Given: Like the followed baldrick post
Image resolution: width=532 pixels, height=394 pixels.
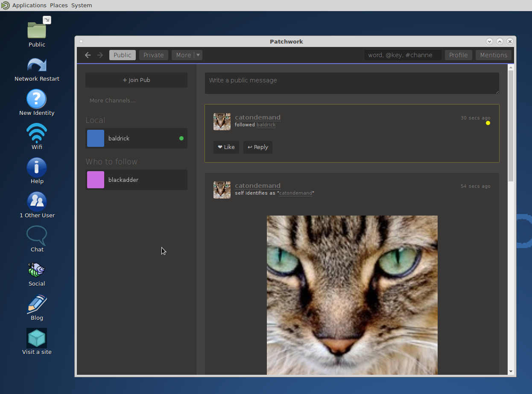Looking at the screenshot, I should coord(226,147).
